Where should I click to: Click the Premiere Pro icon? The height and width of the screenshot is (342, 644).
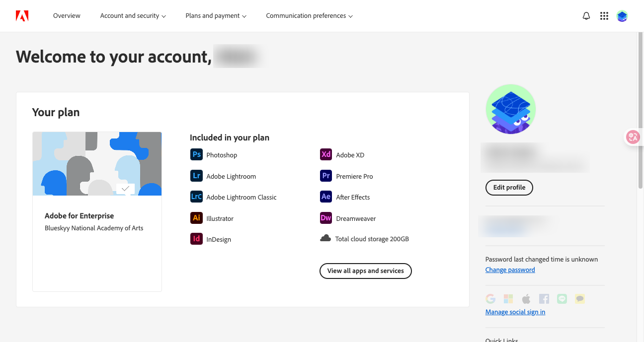tap(326, 176)
